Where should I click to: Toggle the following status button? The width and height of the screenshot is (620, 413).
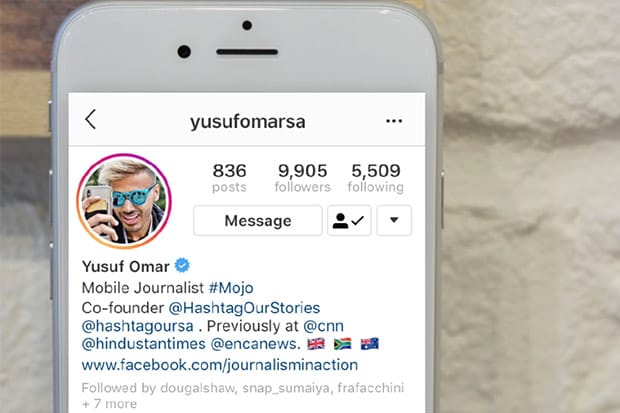click(349, 220)
